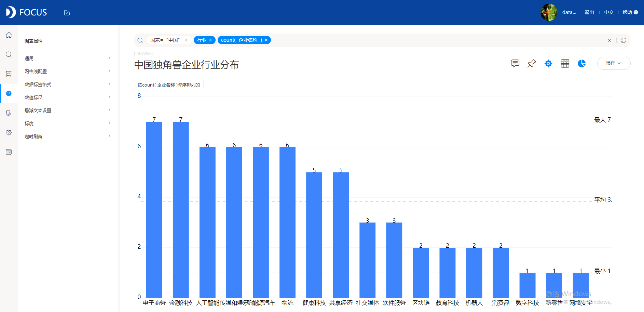644x312 pixels.
Task: Open the search icon in left sidebar
Action: tap(9, 54)
